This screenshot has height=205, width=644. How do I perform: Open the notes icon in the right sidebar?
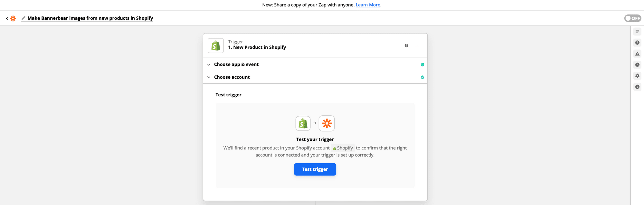637,31
